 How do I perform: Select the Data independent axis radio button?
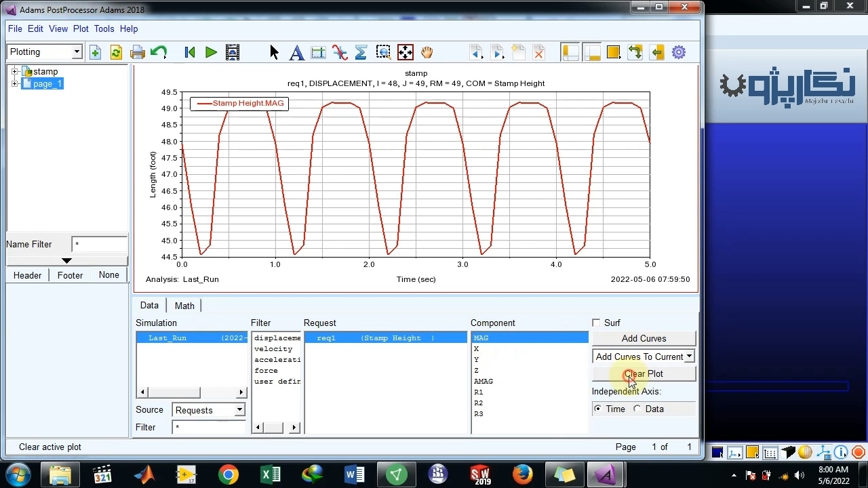tap(637, 409)
